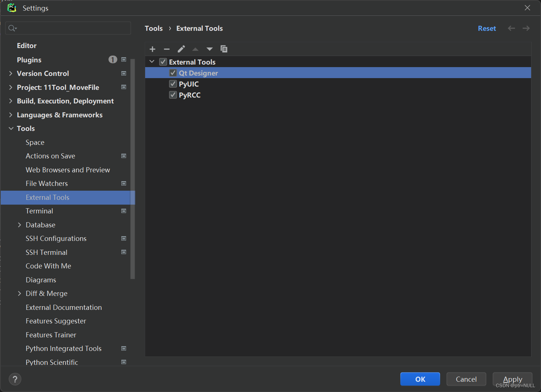Select Code With Me settings
The width and height of the screenshot is (541, 392).
(48, 266)
